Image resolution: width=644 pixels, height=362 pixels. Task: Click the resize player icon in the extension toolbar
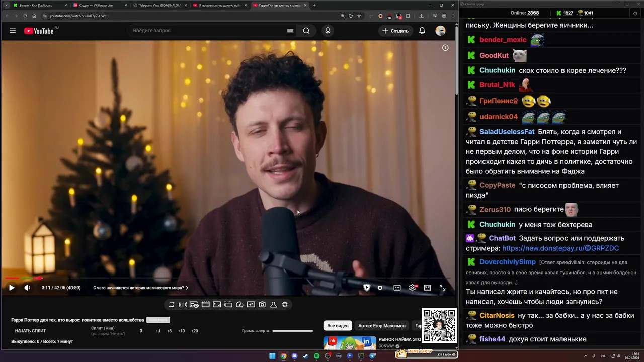tap(217, 305)
